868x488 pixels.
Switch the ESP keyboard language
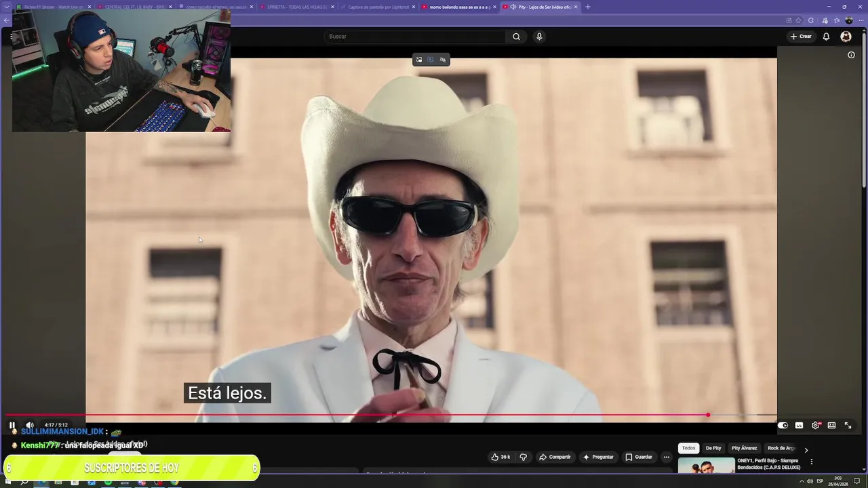pyautogui.click(x=820, y=481)
